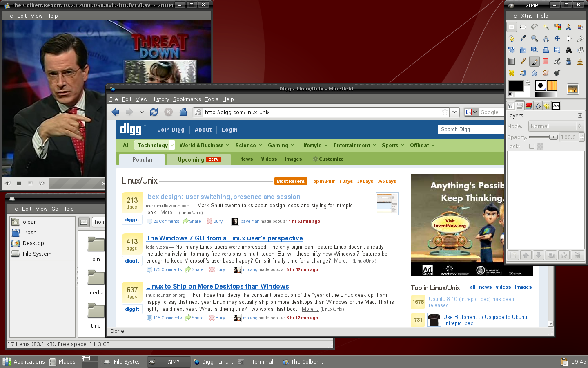Reload the Digg page in browser

point(154,112)
